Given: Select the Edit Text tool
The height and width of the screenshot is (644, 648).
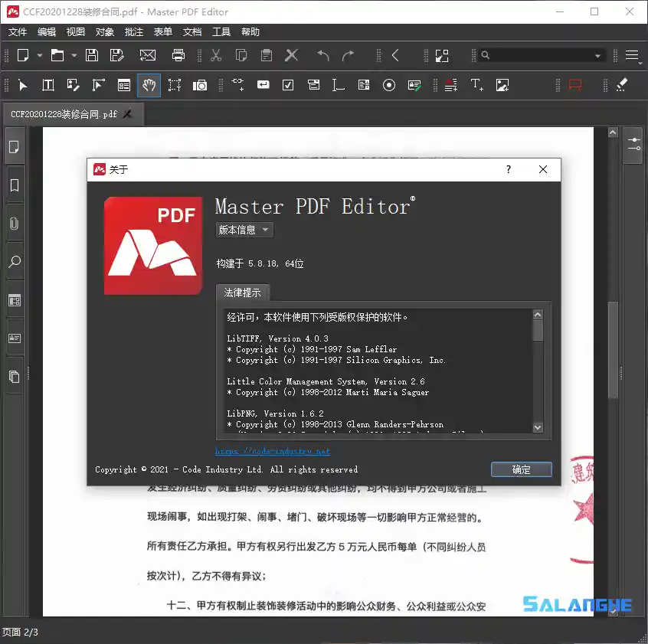Looking at the screenshot, I should point(47,84).
